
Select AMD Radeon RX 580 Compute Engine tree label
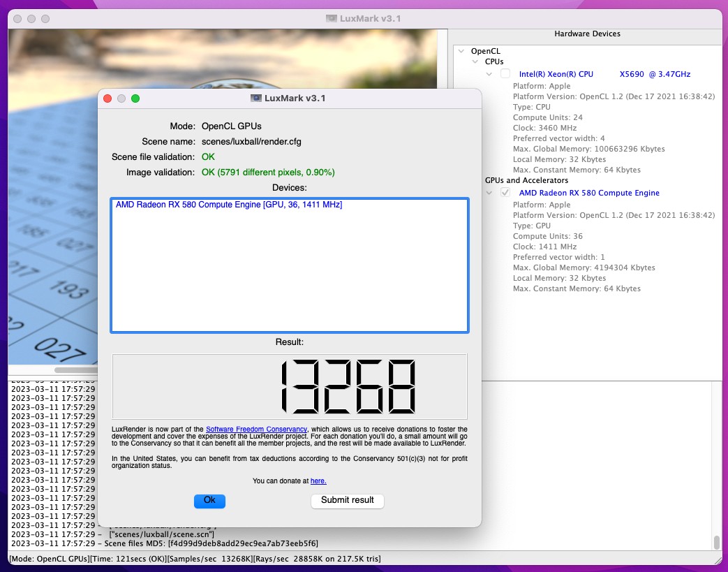point(589,192)
